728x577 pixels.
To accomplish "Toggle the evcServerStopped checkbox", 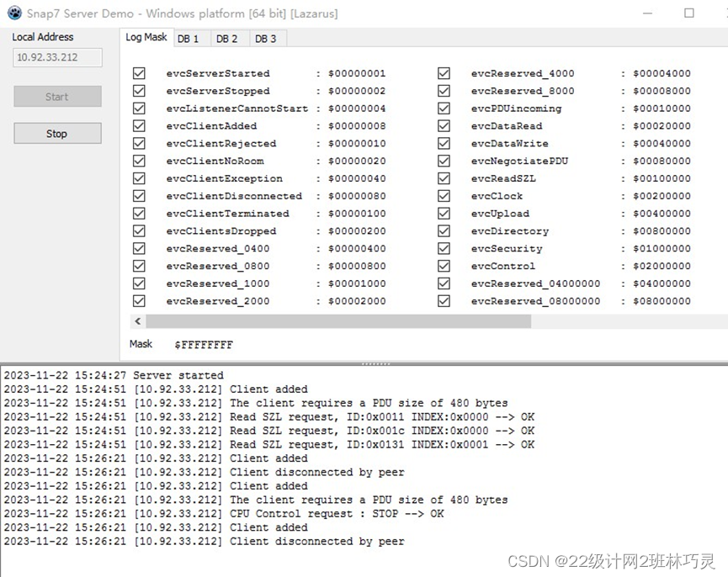I will (x=139, y=91).
